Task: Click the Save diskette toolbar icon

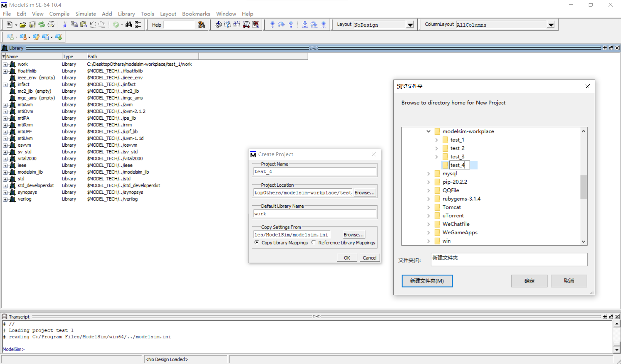Action: [x=32, y=25]
